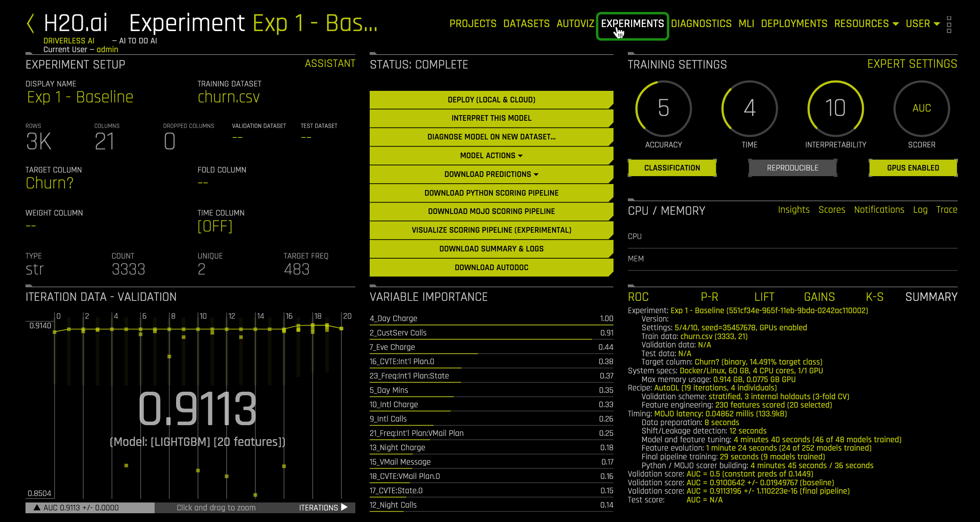Open the DATASETS page

tap(526, 24)
